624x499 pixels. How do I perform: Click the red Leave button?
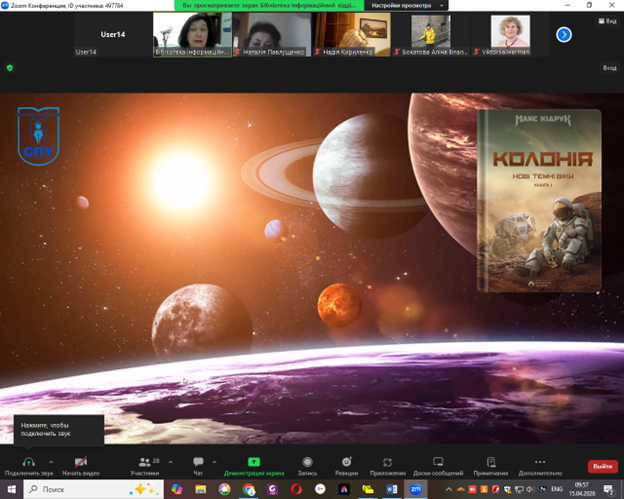(x=602, y=466)
